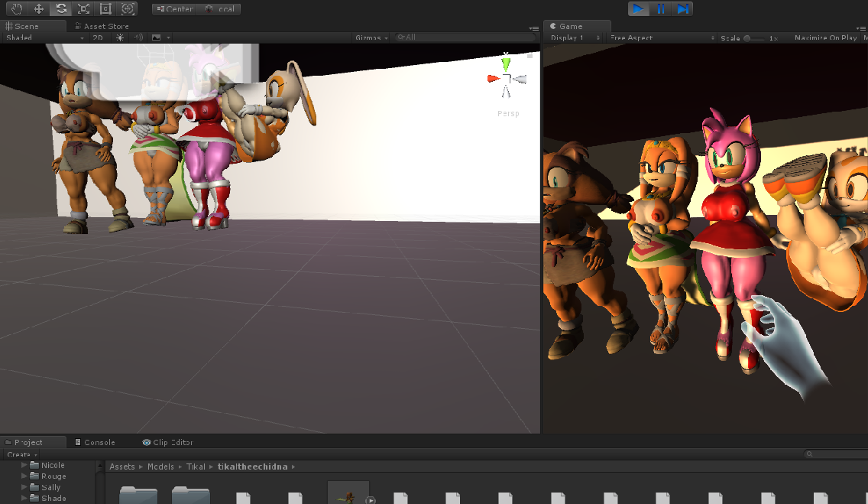Select the Rect transform tool
The height and width of the screenshot is (504, 868).
(105, 8)
